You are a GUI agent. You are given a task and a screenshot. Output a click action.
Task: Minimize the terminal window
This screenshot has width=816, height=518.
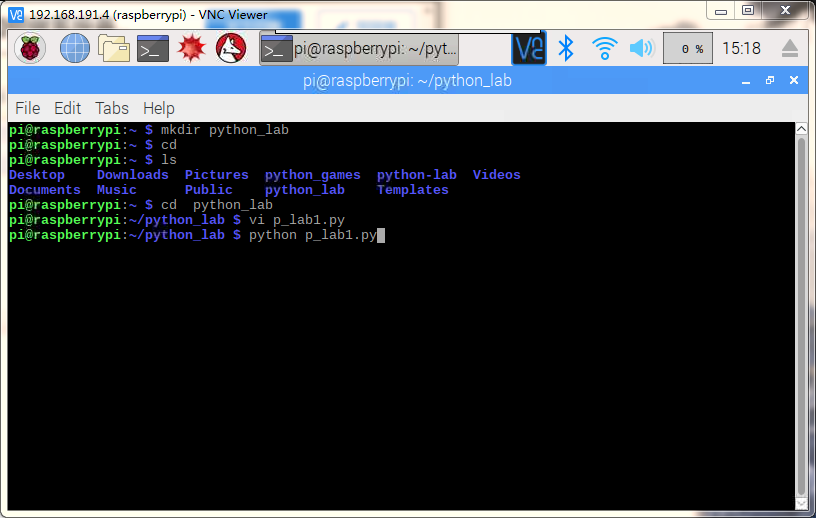(x=746, y=81)
